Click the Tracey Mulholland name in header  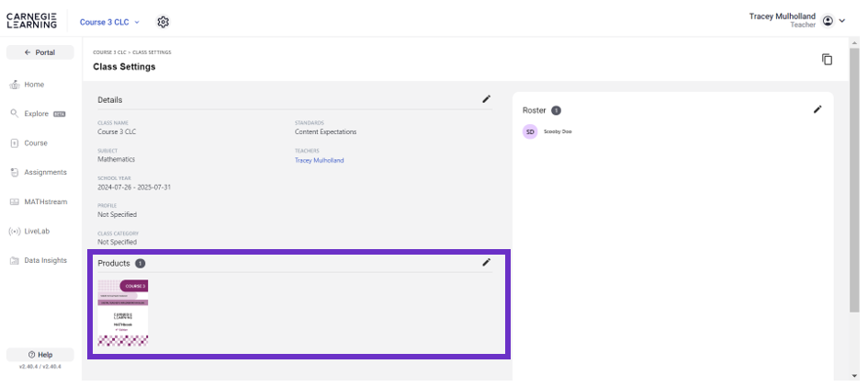[x=783, y=17]
